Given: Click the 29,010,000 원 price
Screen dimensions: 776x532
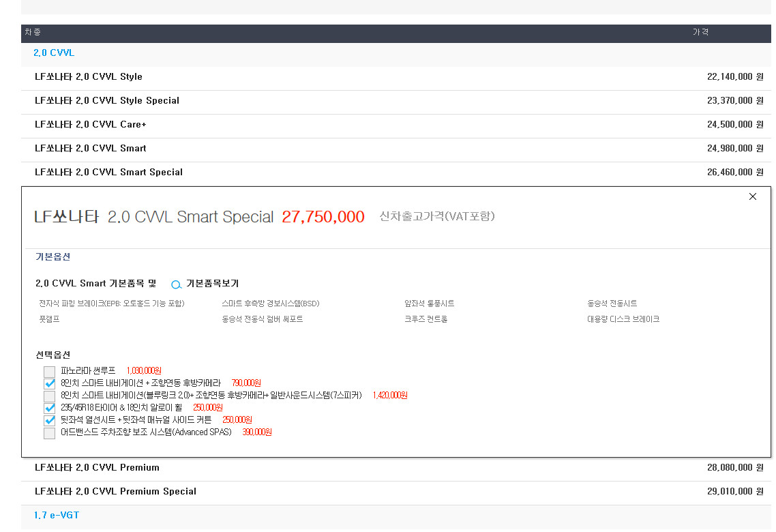Looking at the screenshot, I should tap(735, 492).
